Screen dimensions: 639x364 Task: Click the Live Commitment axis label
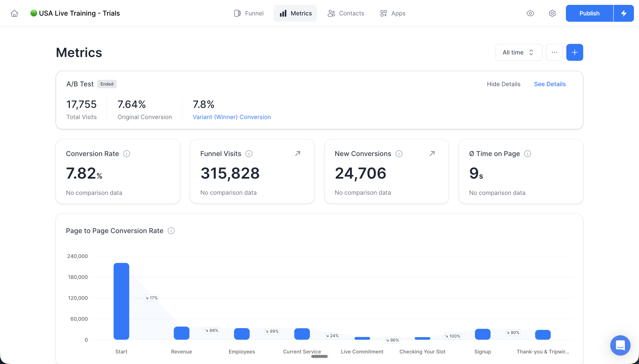click(x=362, y=352)
